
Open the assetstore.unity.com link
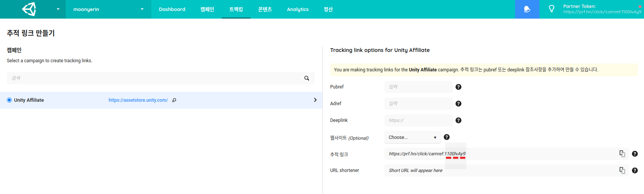pos(138,100)
